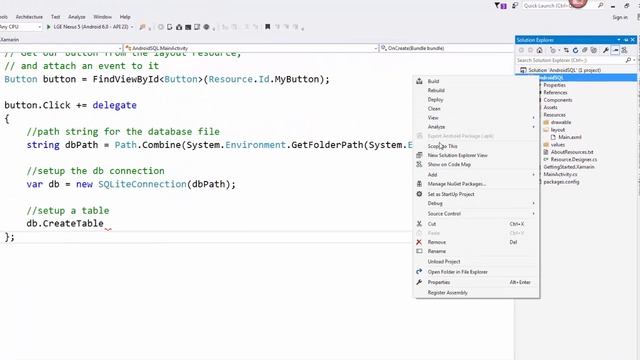Viewport: 640px width, 360px height.
Task: Expand the Debug submenu
Action: click(476, 203)
